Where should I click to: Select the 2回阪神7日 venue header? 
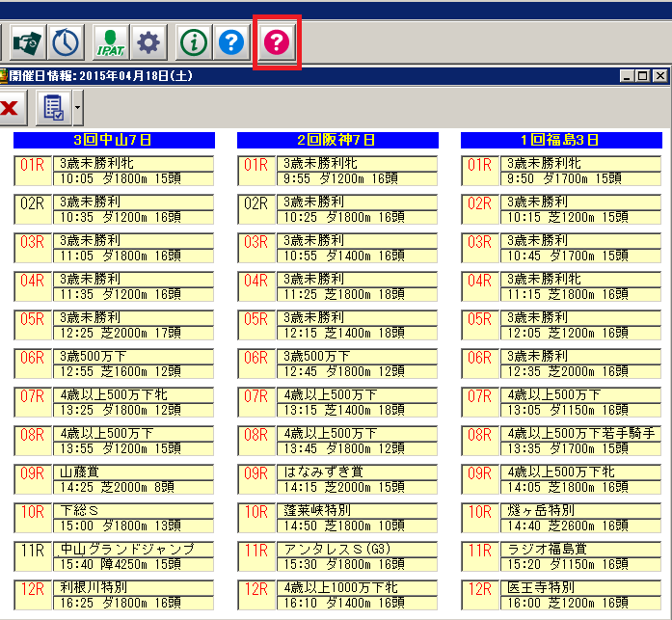(337, 140)
